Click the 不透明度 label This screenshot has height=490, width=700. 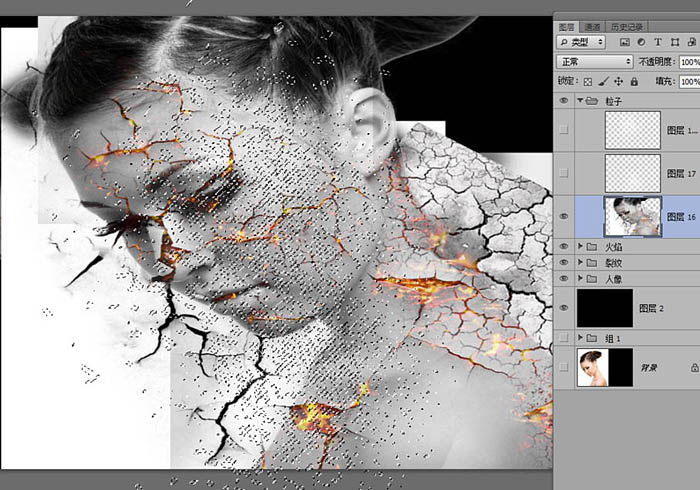(x=658, y=62)
